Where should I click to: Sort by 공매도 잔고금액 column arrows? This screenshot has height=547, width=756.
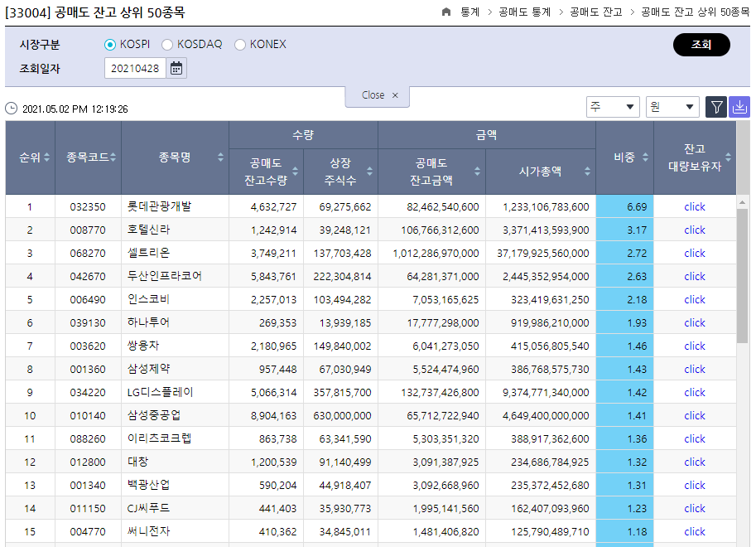click(x=477, y=171)
